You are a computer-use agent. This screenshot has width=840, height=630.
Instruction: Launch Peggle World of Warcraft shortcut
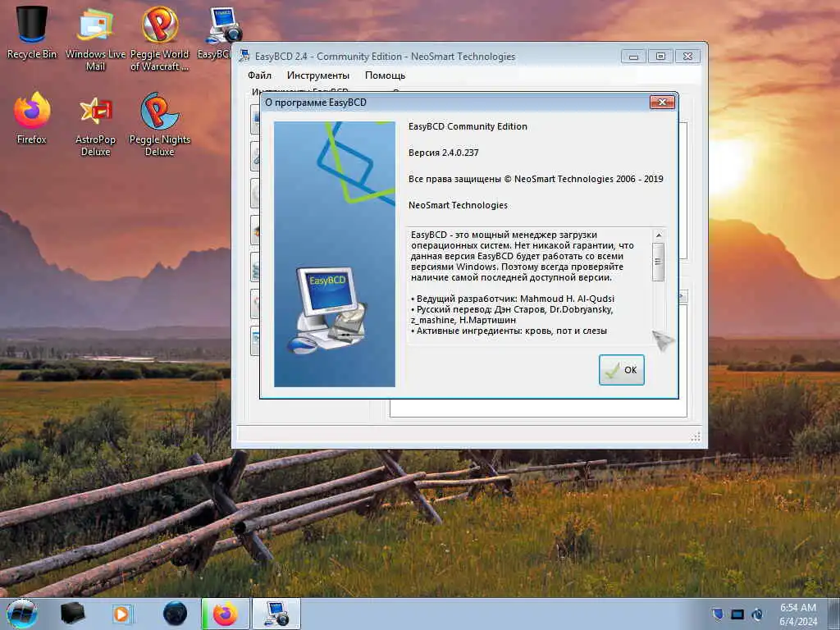pos(160,39)
